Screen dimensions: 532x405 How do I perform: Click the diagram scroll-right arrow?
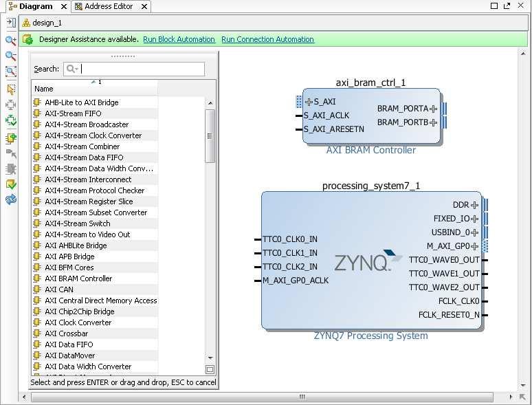(511, 397)
